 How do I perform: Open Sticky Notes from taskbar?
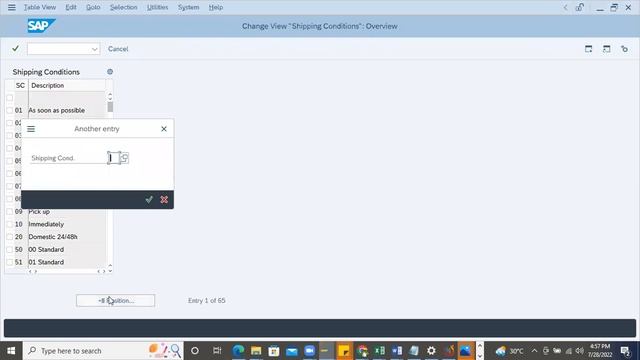pos(344,351)
